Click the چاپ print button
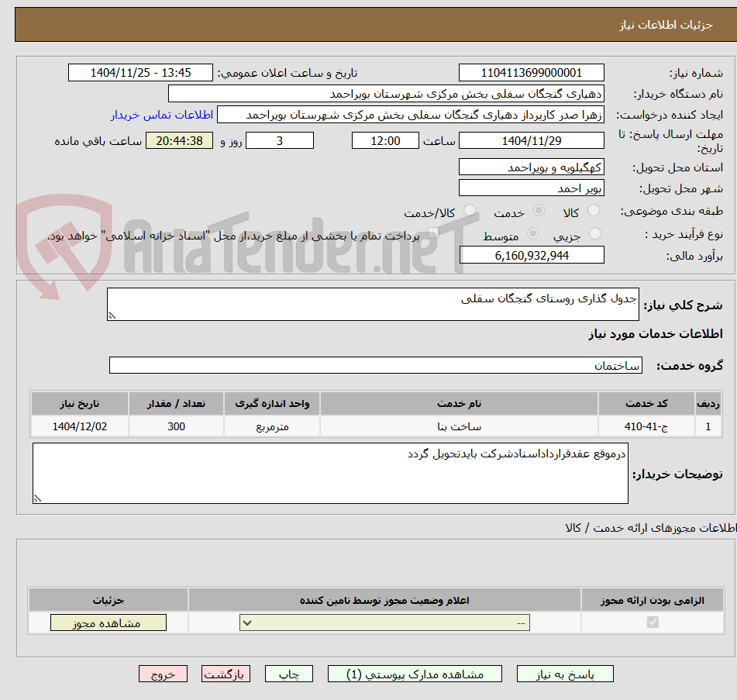The width and height of the screenshot is (737, 700). (x=288, y=674)
